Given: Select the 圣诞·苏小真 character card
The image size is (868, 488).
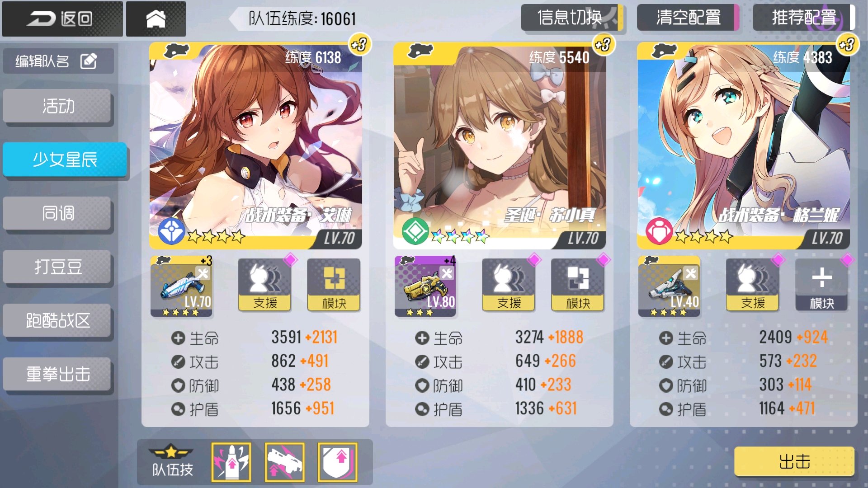Looking at the screenshot, I should click(500, 145).
